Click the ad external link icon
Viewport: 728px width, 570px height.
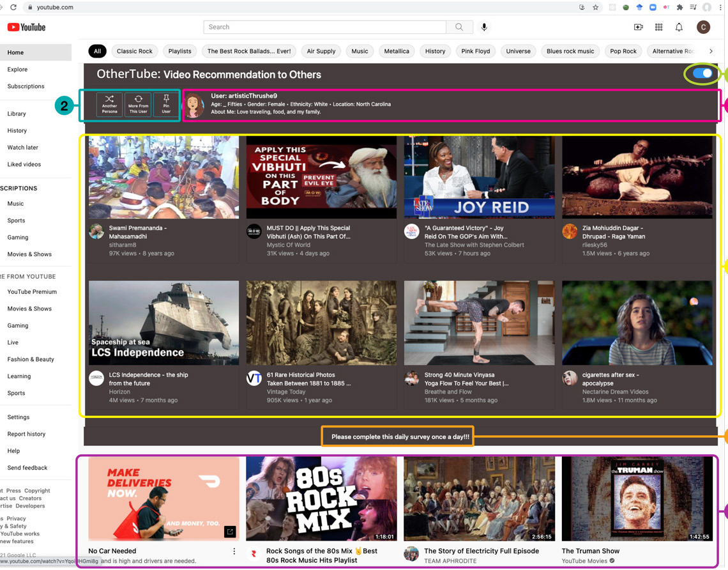231,532
